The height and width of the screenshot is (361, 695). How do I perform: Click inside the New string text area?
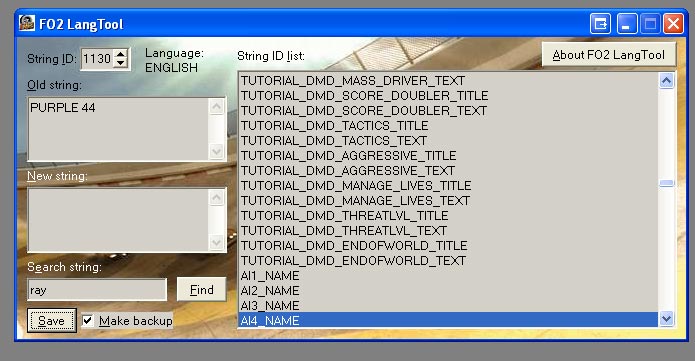point(118,220)
